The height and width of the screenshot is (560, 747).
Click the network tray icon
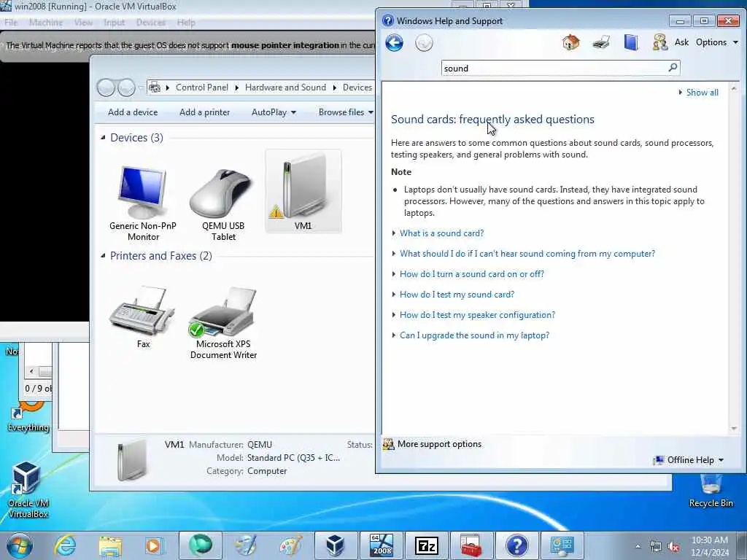[x=656, y=547]
